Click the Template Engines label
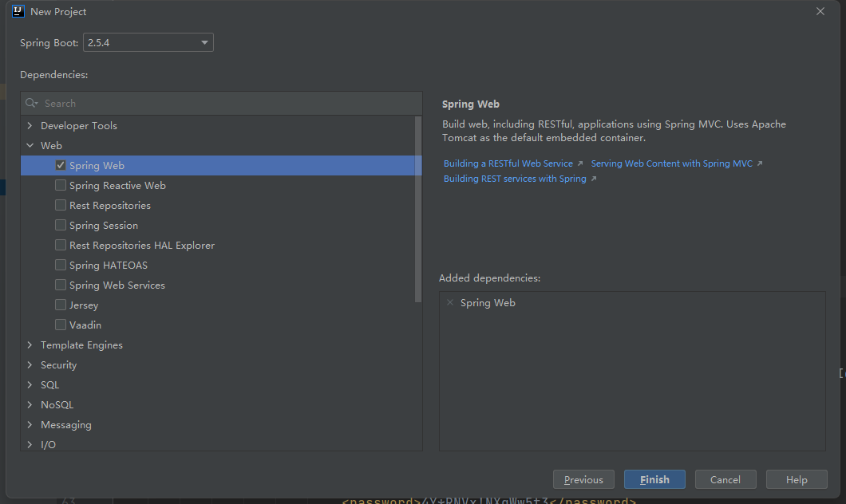The height and width of the screenshot is (504, 846). [81, 345]
